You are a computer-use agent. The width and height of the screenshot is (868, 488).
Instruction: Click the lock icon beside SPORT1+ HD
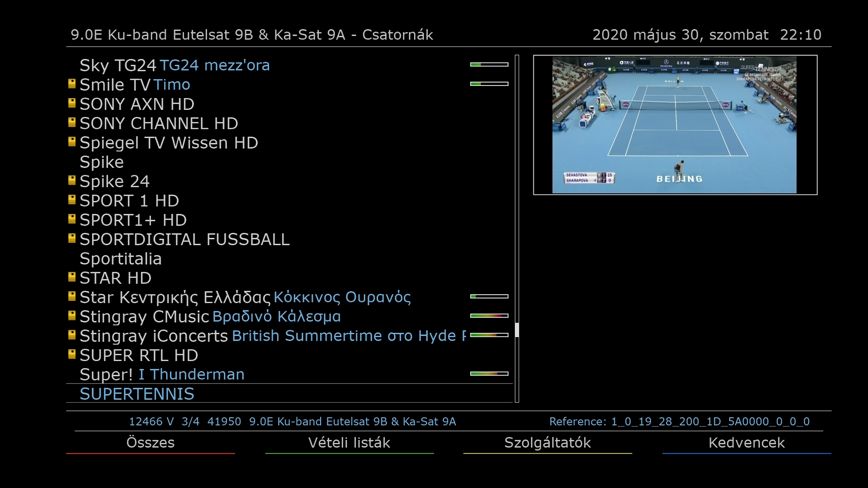pos(72,219)
